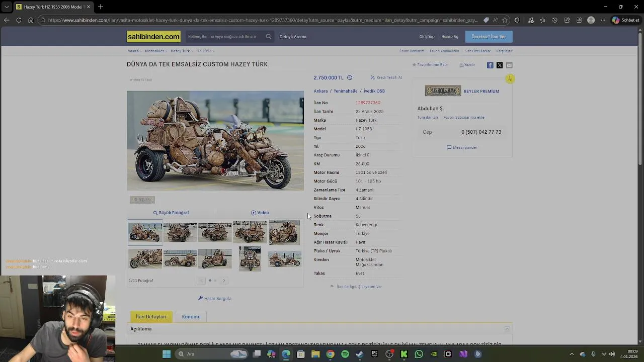Share listing on X

(500, 65)
